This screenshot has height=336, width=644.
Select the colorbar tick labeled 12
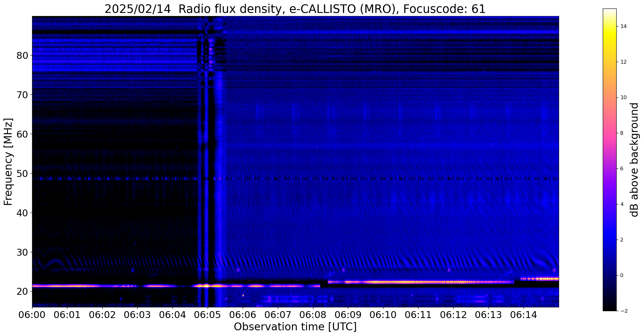pyautogui.click(x=624, y=62)
